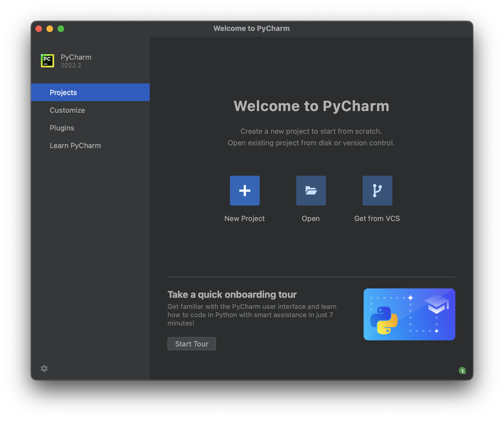Click the New Project label

click(245, 219)
